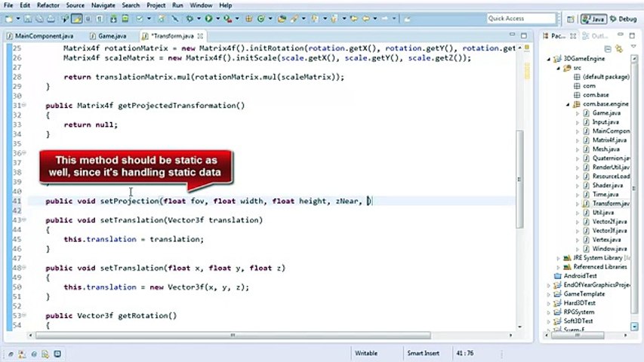Viewport: 644px width, 362px height.
Task: Open the Android SDK Manager icon
Action: (x=113, y=19)
